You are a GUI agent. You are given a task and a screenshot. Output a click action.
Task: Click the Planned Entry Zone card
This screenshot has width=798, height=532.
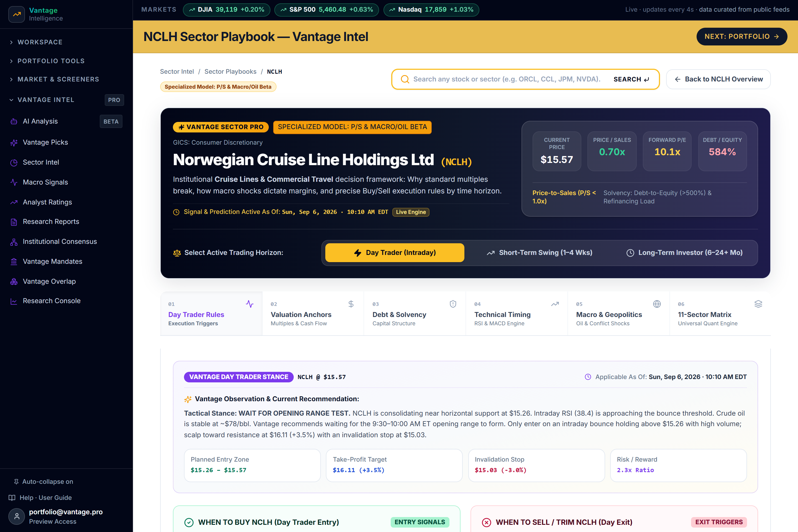click(252, 465)
